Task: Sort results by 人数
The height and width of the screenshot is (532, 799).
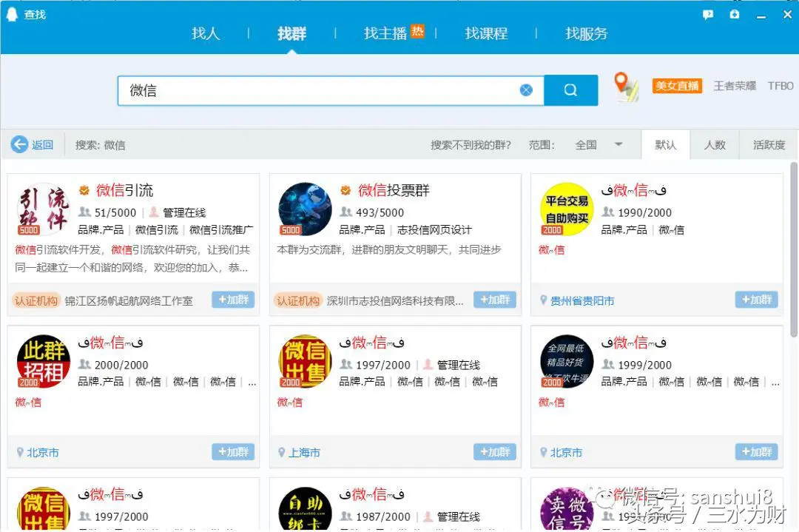Action: pyautogui.click(x=715, y=145)
